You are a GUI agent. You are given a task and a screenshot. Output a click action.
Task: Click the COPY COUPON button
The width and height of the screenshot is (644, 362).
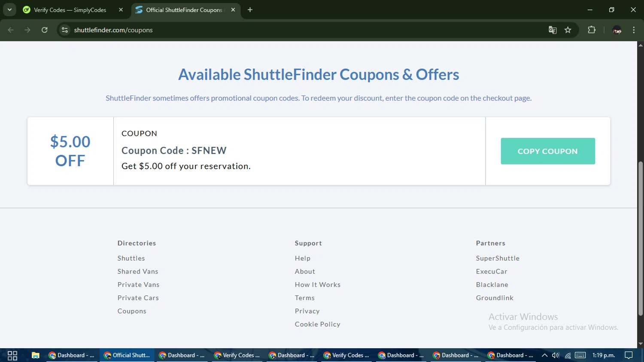coord(548,151)
